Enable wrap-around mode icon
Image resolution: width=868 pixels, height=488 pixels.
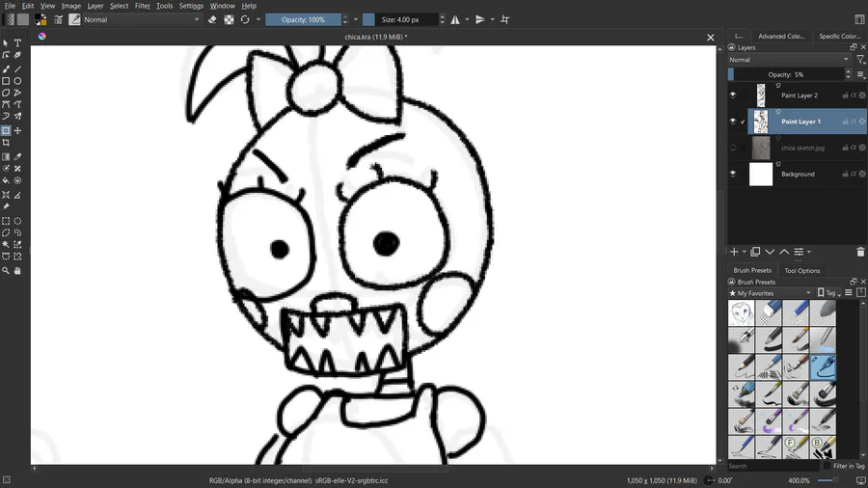[504, 19]
